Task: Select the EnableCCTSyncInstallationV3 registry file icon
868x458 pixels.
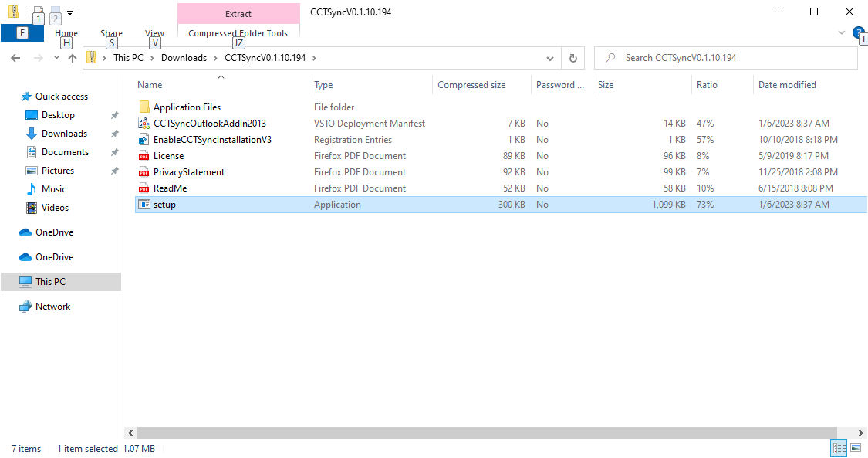Action: pyautogui.click(x=144, y=140)
